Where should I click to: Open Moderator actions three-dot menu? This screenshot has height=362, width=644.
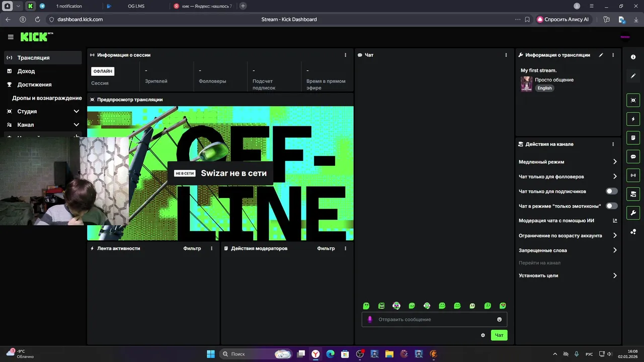(345, 248)
